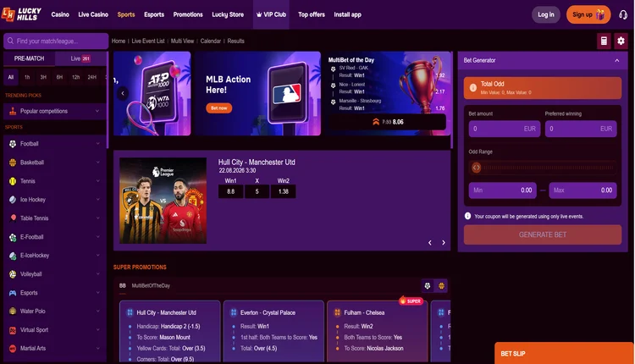Click the Preferred winning field
Image resolution: width=635 pixels, height=364 pixels.
click(581, 129)
